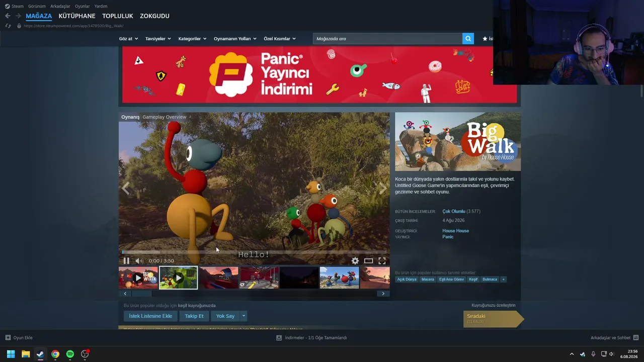Screen dimensions: 644x362
Task: Expand the Tavsiyeler dropdown
Action: pyautogui.click(x=158, y=39)
